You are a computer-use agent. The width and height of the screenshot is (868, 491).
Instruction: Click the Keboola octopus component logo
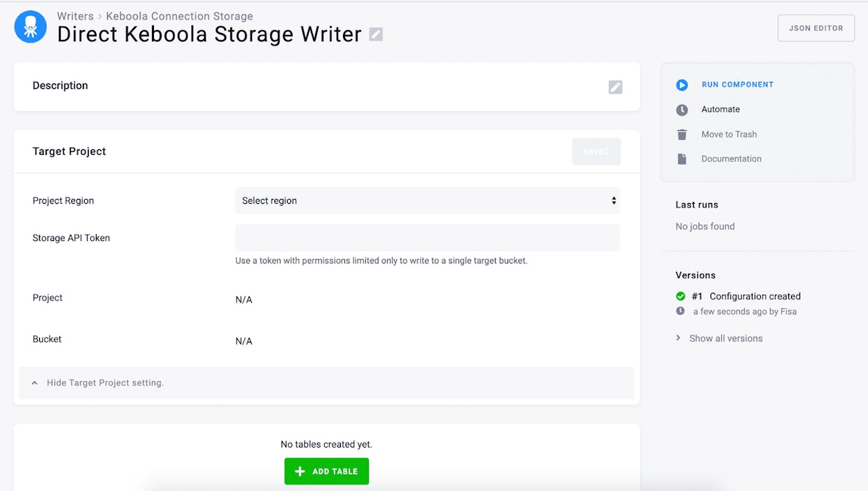tap(31, 27)
